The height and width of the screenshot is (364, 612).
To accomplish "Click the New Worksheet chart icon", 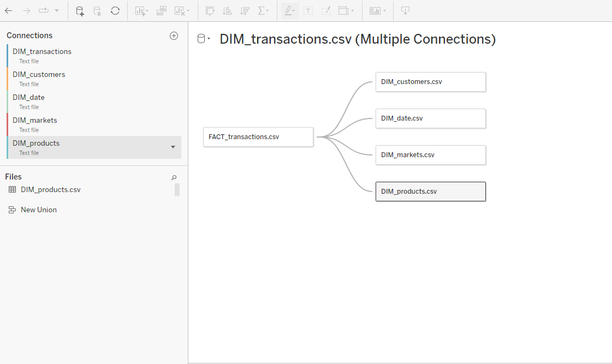I will [141, 10].
